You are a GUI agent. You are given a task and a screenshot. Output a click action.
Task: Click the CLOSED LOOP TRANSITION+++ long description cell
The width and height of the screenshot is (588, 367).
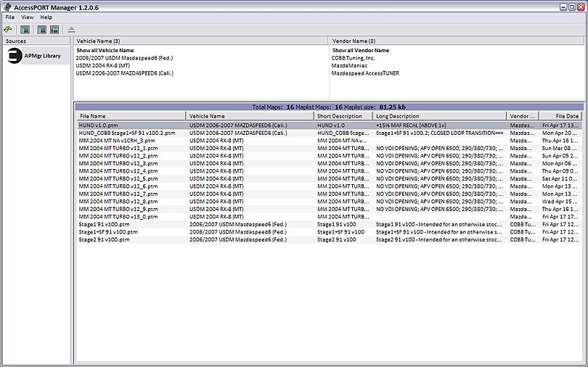[x=439, y=133]
